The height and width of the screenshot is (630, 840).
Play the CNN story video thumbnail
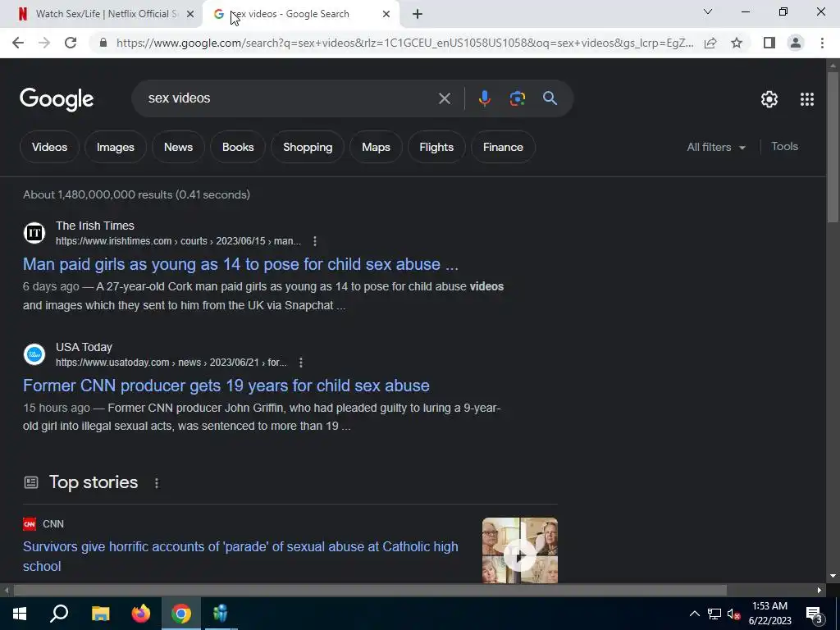pos(519,550)
